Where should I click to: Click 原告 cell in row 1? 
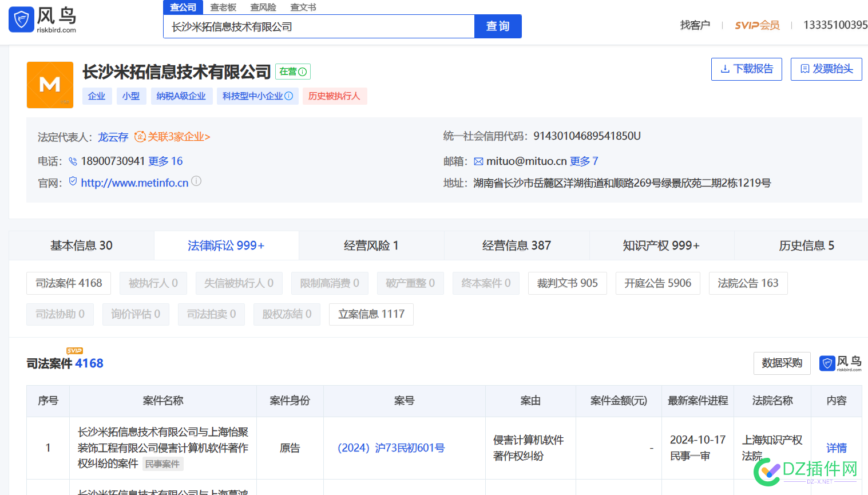point(290,448)
